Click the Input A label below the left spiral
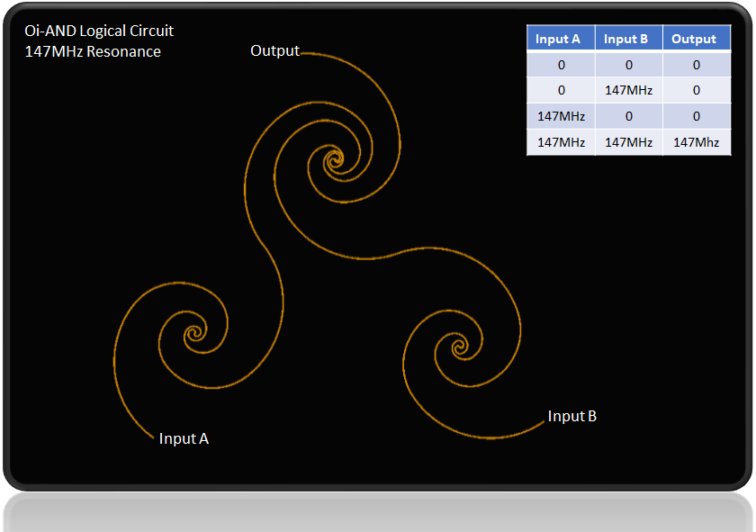The image size is (756, 532). point(184,438)
